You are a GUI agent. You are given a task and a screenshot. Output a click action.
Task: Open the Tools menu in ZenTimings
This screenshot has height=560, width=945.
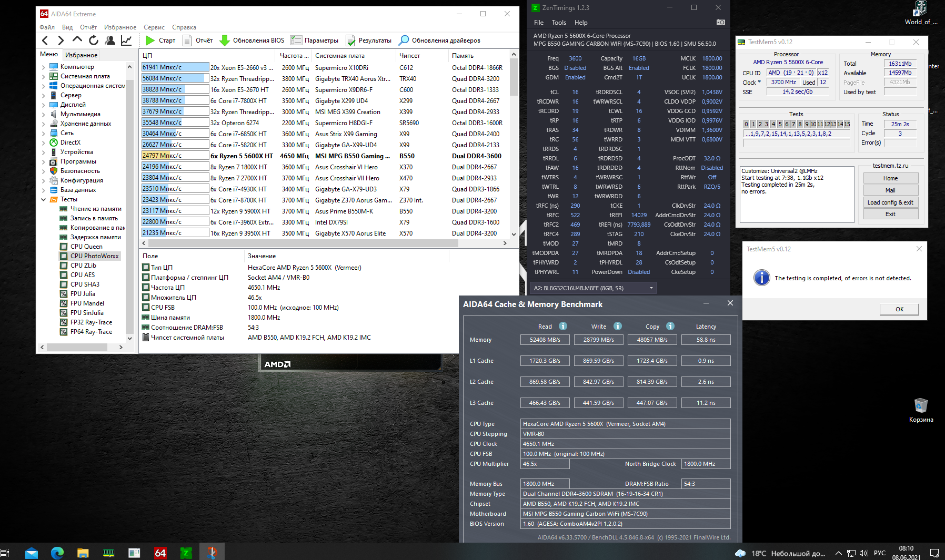(559, 23)
